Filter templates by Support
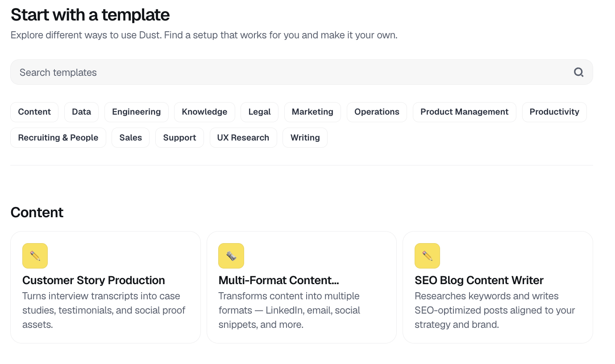The height and width of the screenshot is (364, 615). (179, 138)
